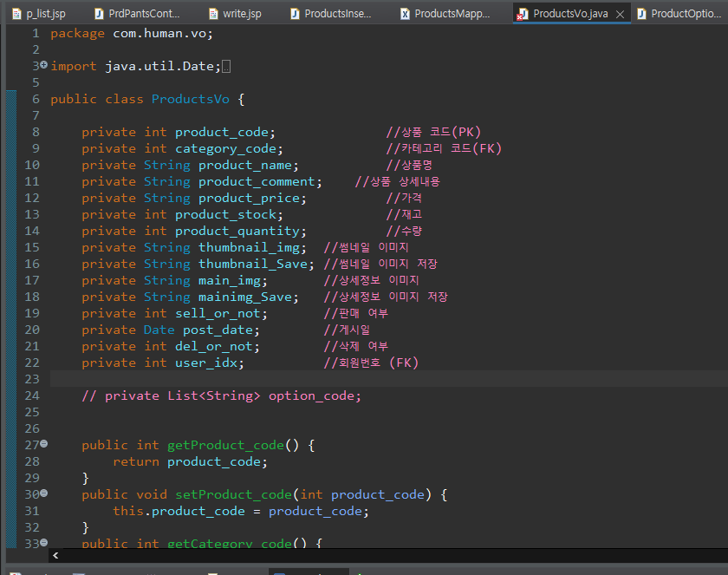Screen dimensions: 728x575
Task: Fold the getCategory_code method
Action: pyautogui.click(x=43, y=543)
